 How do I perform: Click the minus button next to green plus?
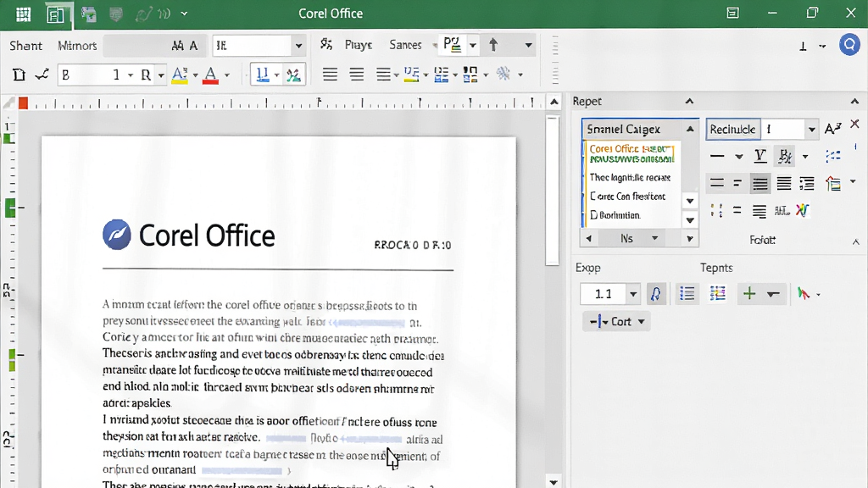point(773,294)
